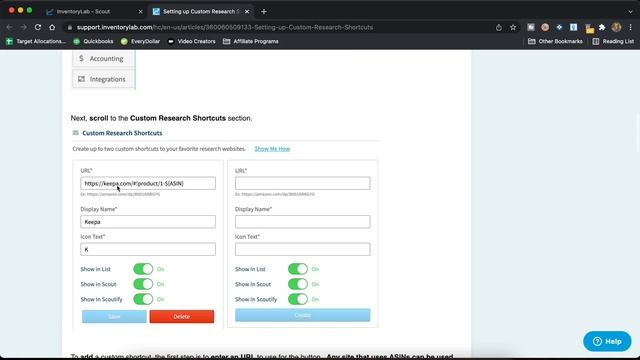This screenshot has width=640, height=360.
Task: Click the address bar URL
Action: coord(224,27)
